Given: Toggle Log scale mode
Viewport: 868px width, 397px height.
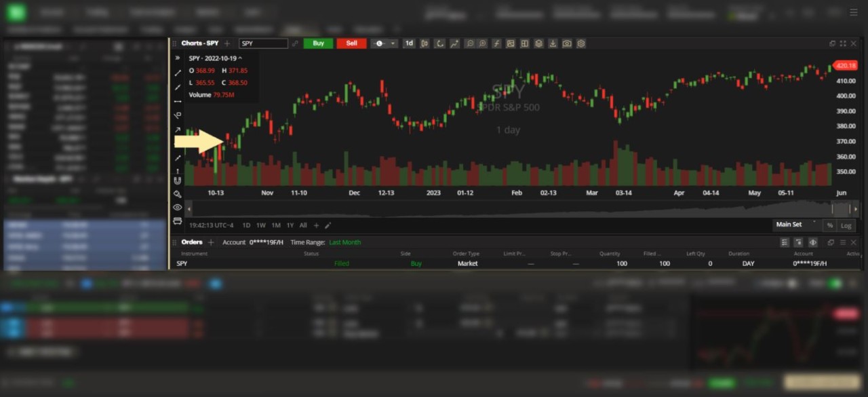Looking at the screenshot, I should click(846, 225).
